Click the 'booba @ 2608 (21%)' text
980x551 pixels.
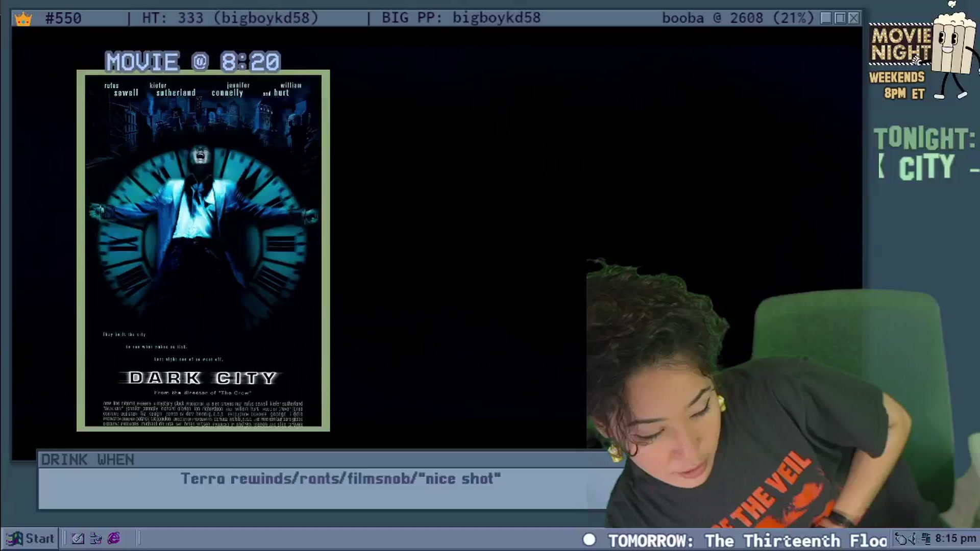click(x=738, y=18)
